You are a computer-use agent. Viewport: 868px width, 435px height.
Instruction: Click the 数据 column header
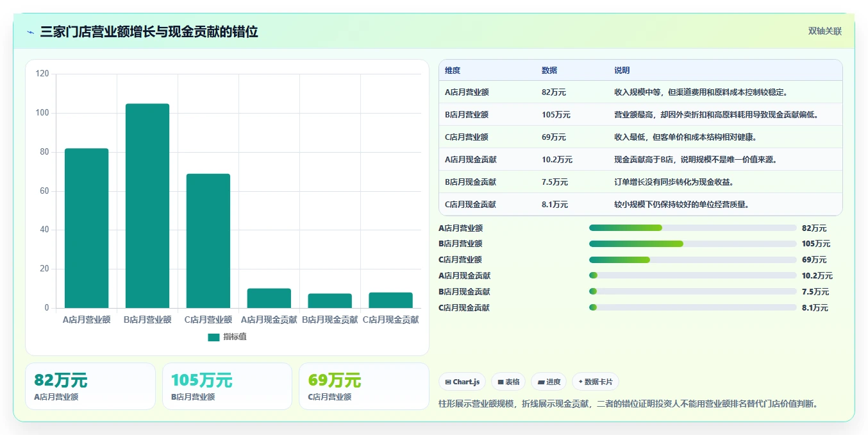click(x=549, y=71)
